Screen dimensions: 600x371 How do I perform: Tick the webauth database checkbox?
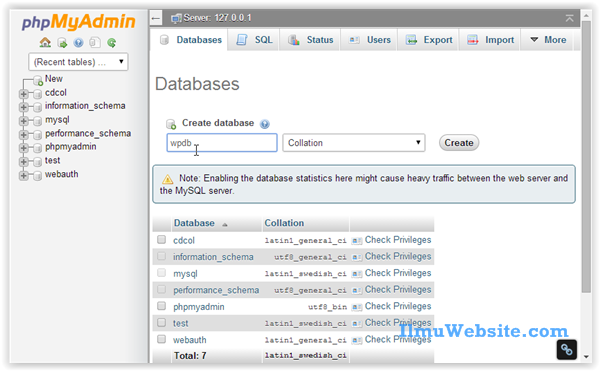click(x=161, y=339)
